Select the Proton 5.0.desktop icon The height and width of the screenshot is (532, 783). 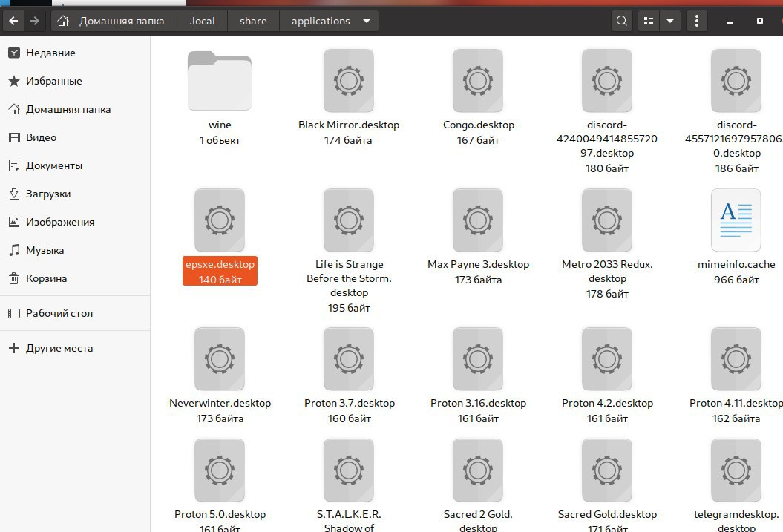220,470
